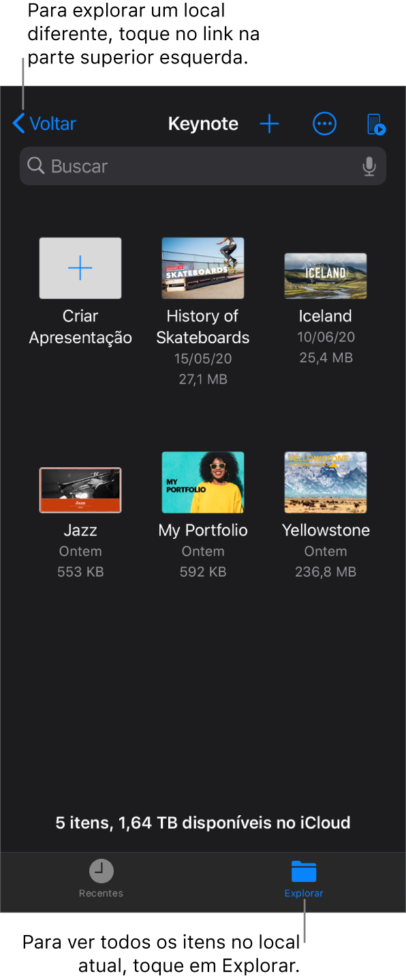The height and width of the screenshot is (980, 406).
Task: Select the Yellowstone file name label
Action: (326, 531)
